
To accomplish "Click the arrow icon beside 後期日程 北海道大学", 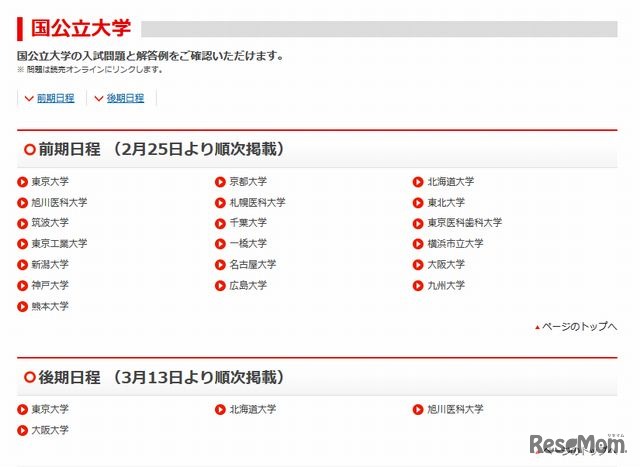I will pyautogui.click(x=220, y=409).
